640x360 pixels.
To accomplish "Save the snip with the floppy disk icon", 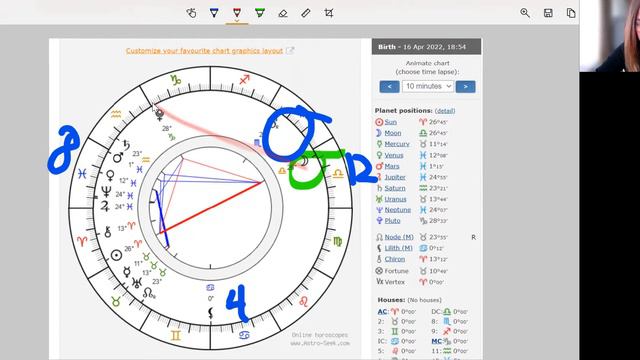I will [x=548, y=13].
